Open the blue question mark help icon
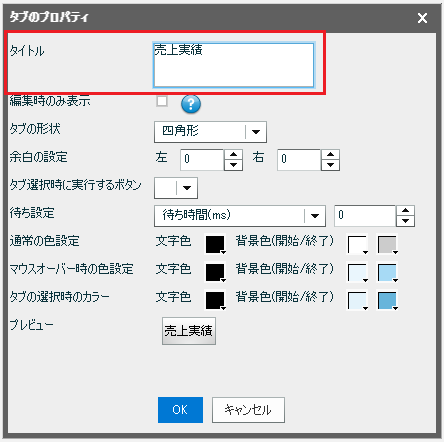The height and width of the screenshot is (442, 444). click(191, 104)
